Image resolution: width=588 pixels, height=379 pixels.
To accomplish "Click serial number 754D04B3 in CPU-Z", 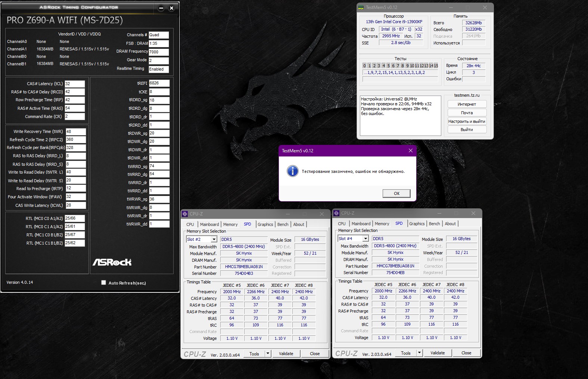I will click(x=244, y=273).
